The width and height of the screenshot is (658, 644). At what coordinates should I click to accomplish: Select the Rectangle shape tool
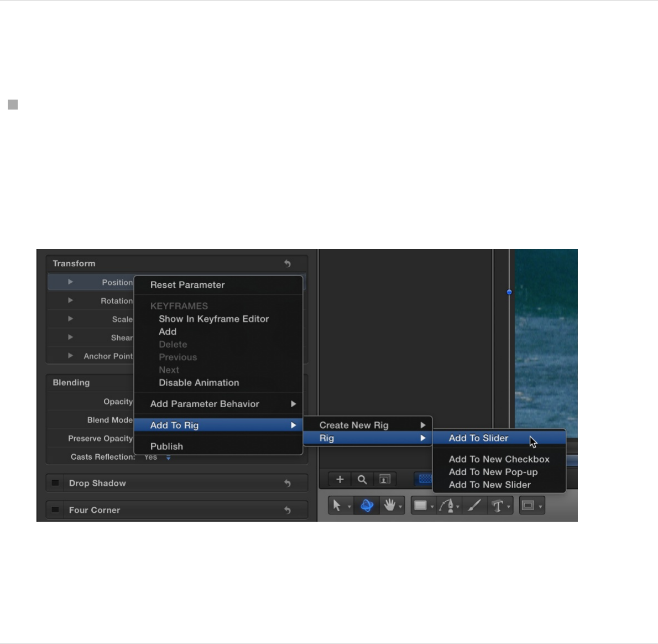(420, 506)
